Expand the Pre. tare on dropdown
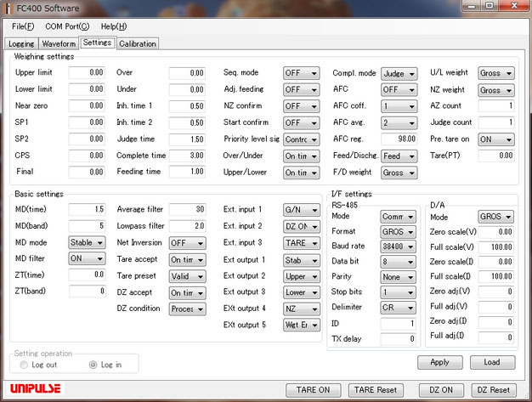 495,139
